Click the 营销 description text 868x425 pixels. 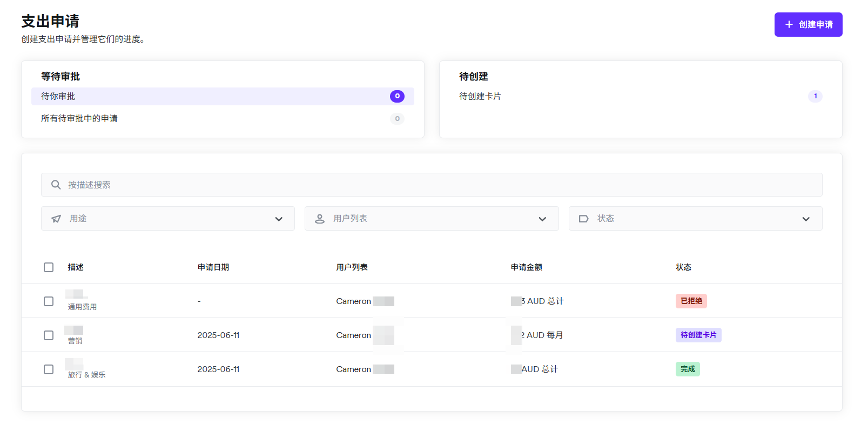pos(75,341)
